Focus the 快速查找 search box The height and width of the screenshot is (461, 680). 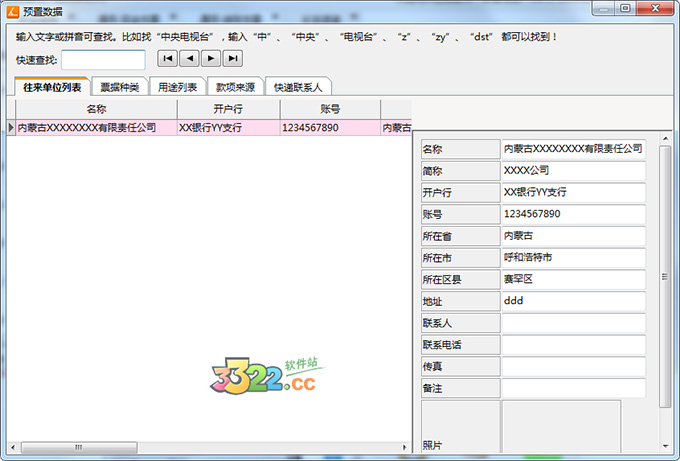pos(103,60)
